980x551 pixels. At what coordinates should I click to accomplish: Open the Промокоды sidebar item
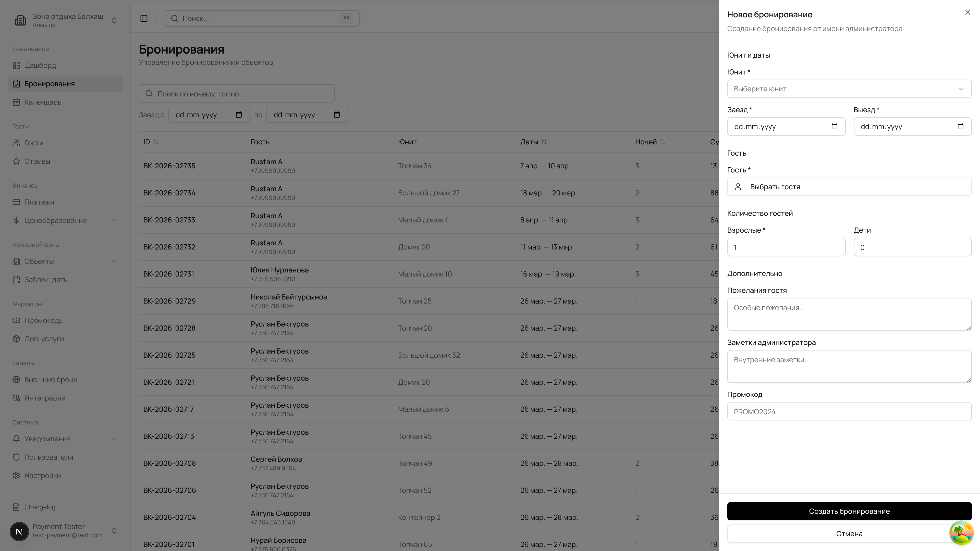(44, 321)
